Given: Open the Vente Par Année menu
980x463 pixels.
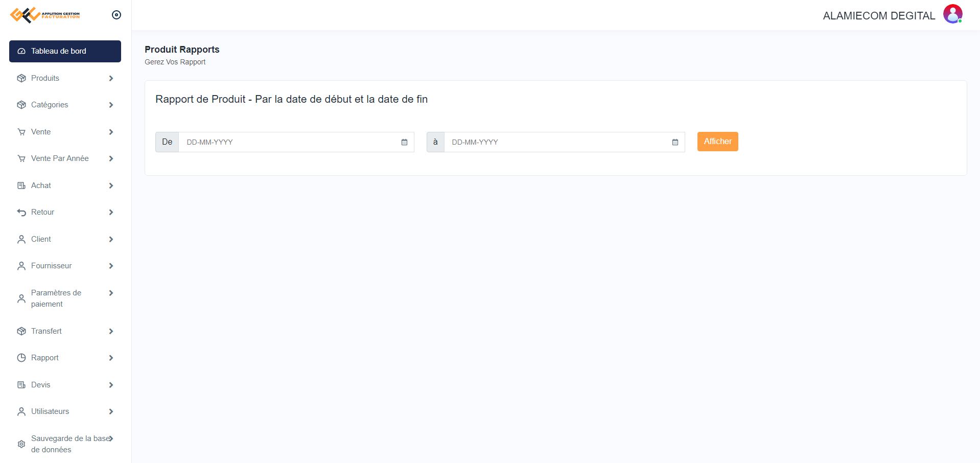Looking at the screenshot, I should [60, 158].
